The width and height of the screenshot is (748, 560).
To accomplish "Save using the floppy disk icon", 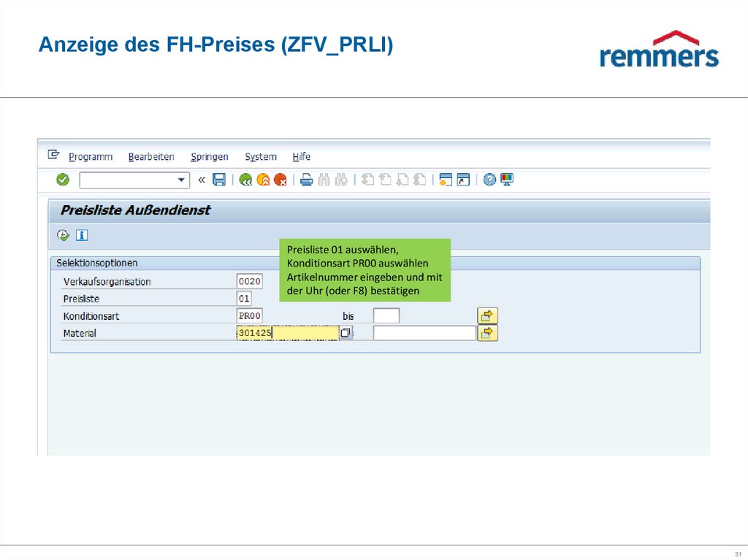I will click(220, 179).
